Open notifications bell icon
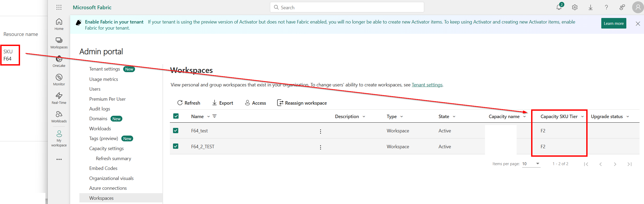This screenshot has width=644, height=204. tap(559, 7)
